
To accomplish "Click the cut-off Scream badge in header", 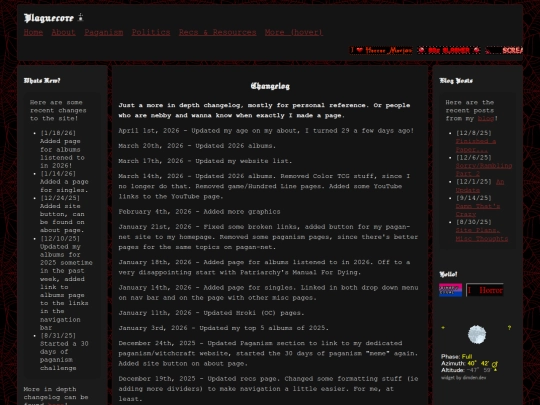I will (504, 50).
